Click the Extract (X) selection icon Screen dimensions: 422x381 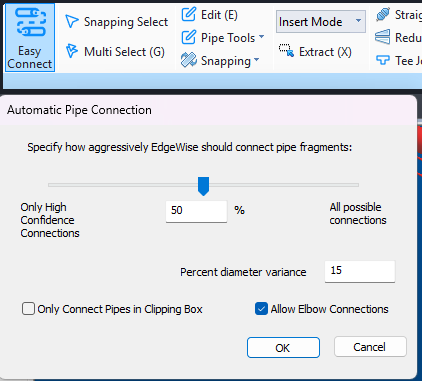point(286,51)
